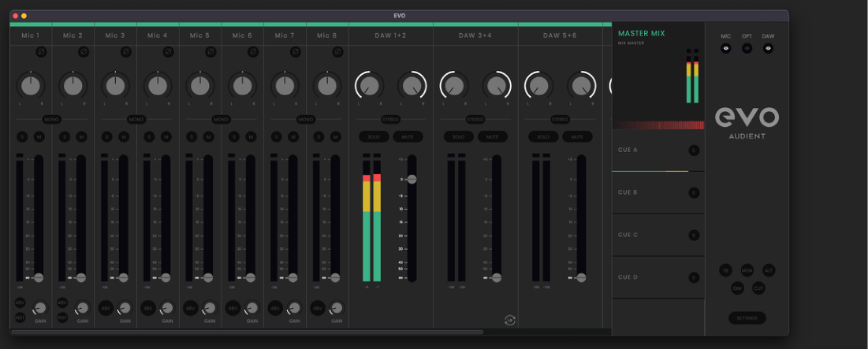Image resolution: width=868 pixels, height=349 pixels.
Task: Toggle MIC channels visibility eye
Action: point(726,48)
